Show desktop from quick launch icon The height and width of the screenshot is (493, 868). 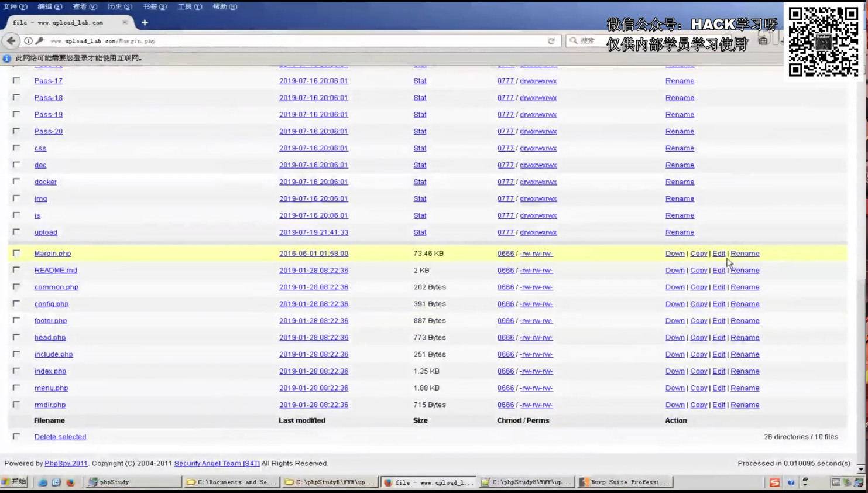tap(56, 482)
